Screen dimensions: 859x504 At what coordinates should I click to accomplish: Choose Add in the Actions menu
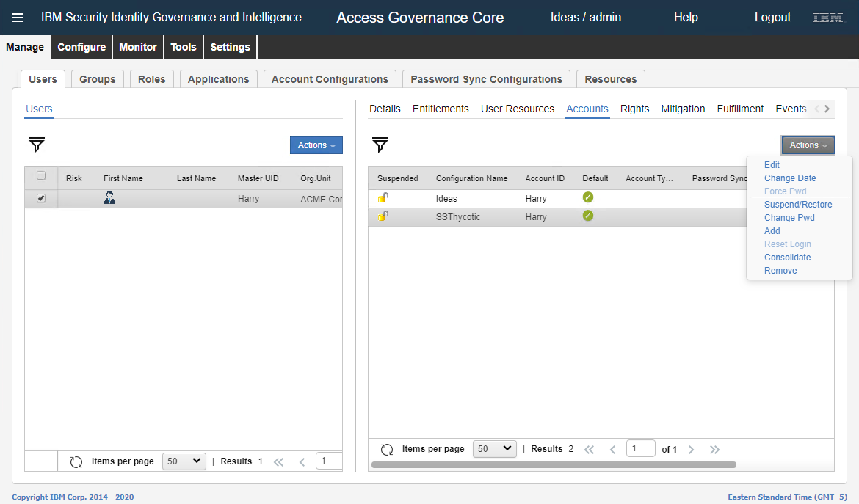pos(772,230)
